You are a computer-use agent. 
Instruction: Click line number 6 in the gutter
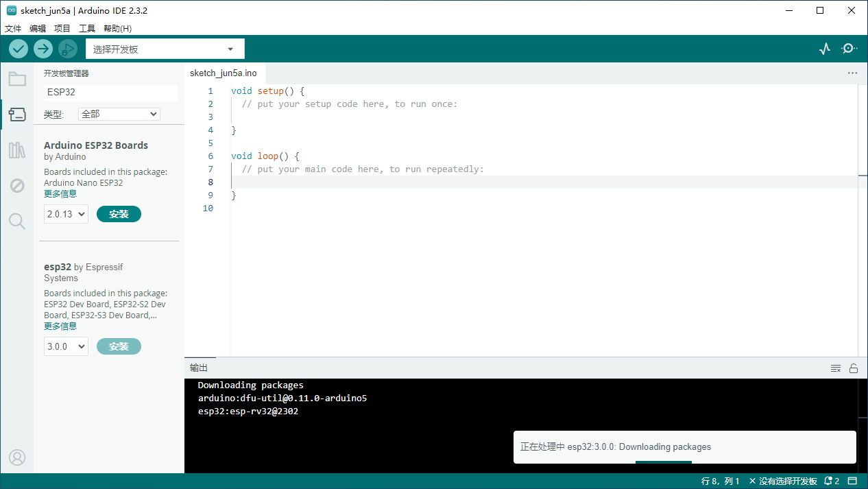point(210,156)
